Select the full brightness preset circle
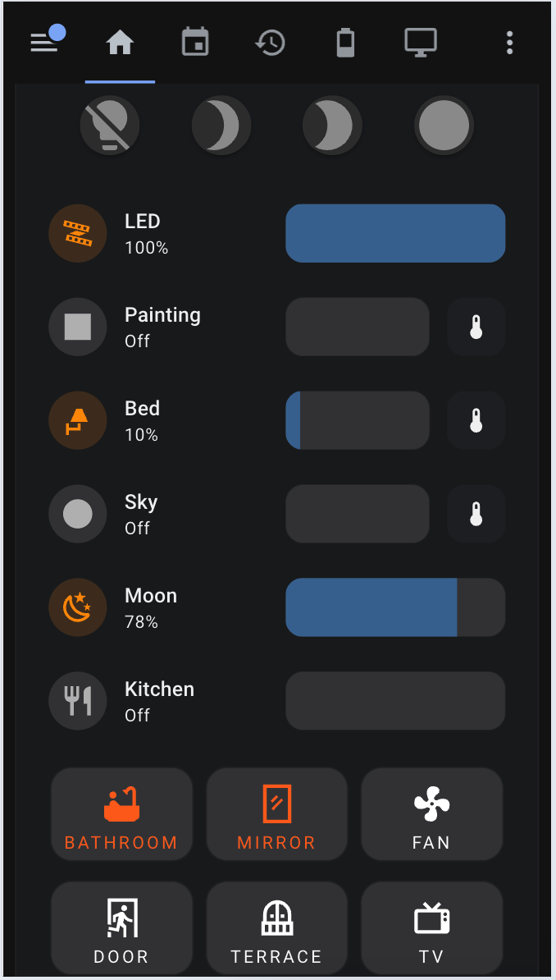 (x=444, y=126)
